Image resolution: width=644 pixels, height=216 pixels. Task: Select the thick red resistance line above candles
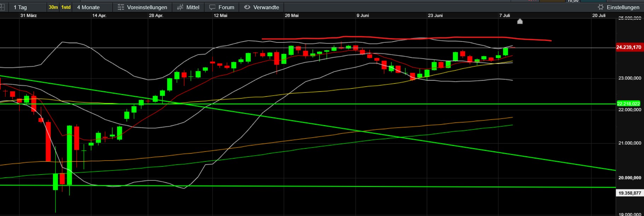pyautogui.click(x=407, y=38)
